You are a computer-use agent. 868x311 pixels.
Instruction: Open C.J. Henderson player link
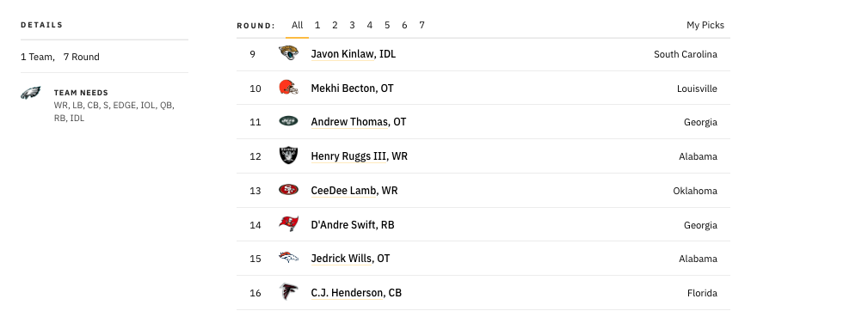point(347,293)
